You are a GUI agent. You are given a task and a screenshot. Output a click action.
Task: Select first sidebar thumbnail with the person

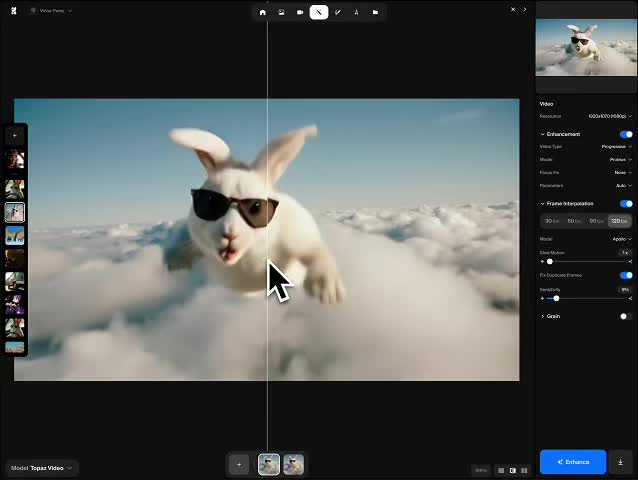pyautogui.click(x=15, y=159)
